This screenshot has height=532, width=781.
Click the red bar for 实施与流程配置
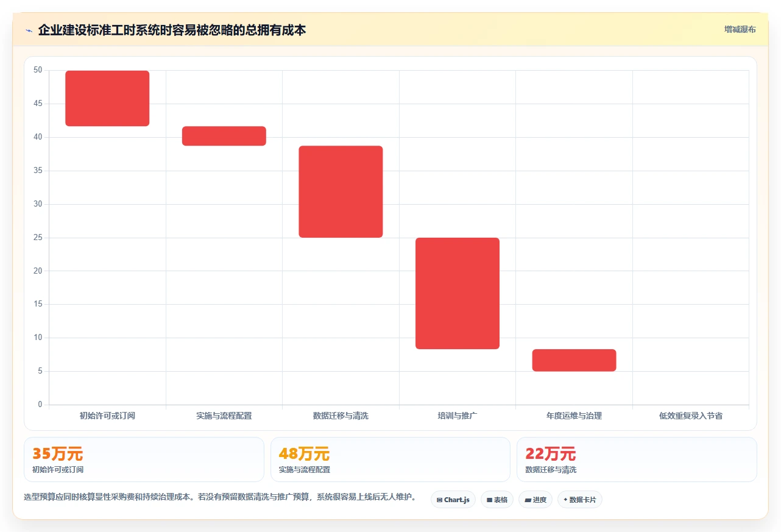click(x=224, y=136)
